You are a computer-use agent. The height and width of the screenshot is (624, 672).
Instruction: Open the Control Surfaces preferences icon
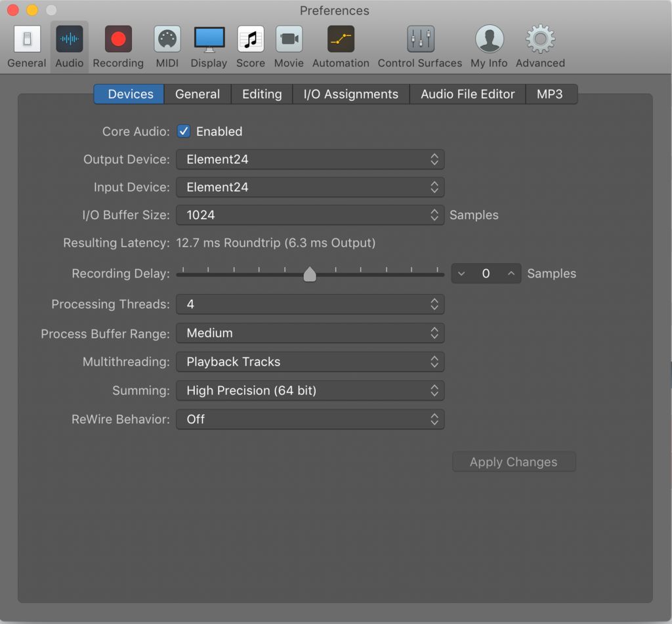pos(420,39)
